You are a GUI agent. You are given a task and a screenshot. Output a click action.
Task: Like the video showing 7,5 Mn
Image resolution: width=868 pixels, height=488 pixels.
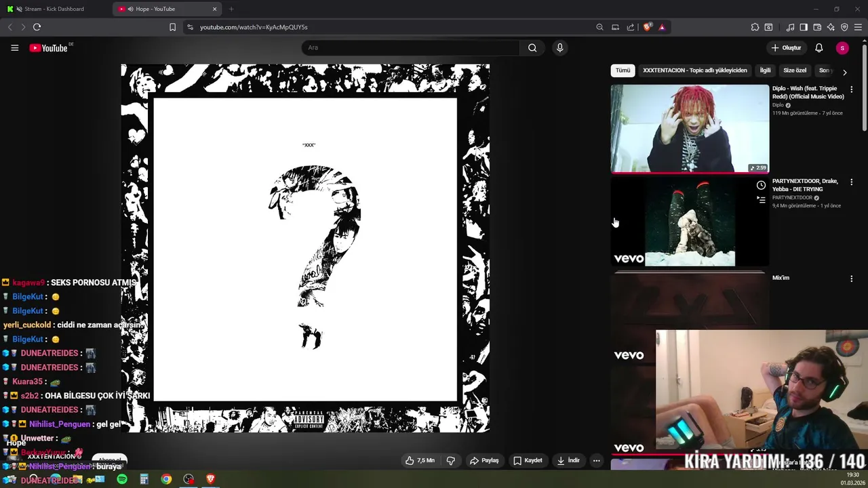tap(420, 460)
